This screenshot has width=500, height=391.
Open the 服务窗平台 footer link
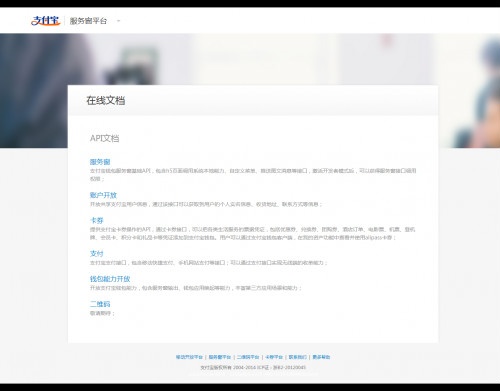[220, 357]
